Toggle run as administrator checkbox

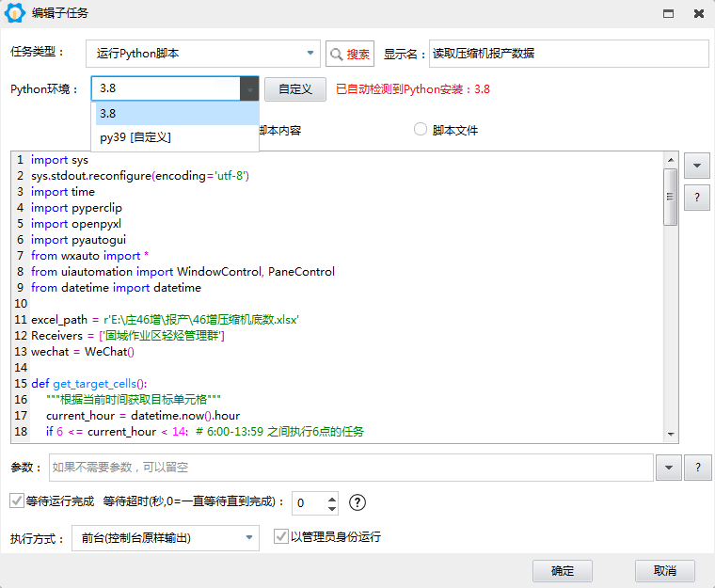coord(280,536)
